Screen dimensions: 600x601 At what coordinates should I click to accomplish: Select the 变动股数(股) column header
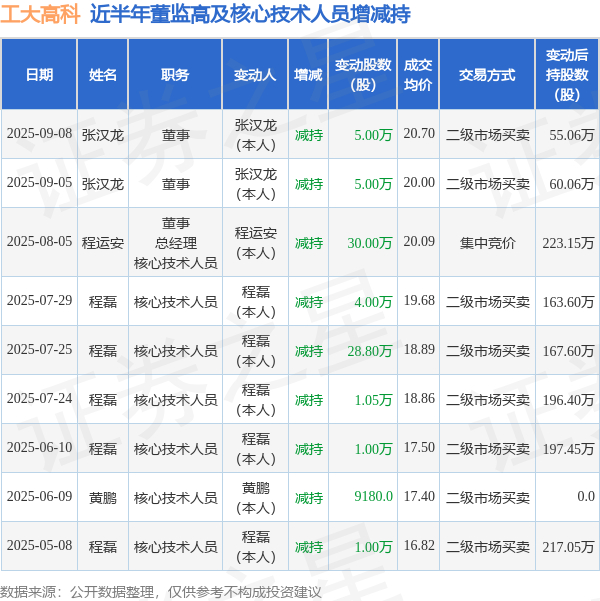click(x=363, y=74)
